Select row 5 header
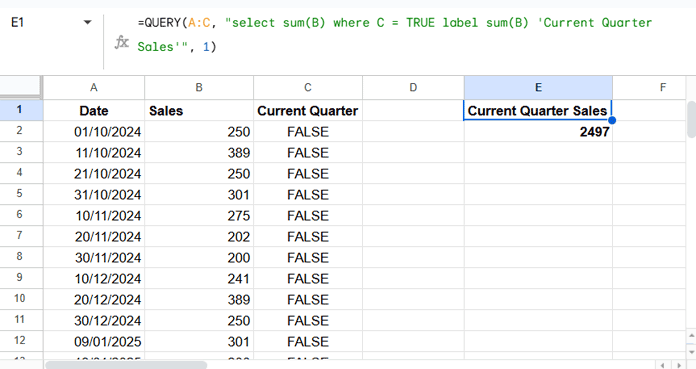The width and height of the screenshot is (696, 369). click(21, 194)
